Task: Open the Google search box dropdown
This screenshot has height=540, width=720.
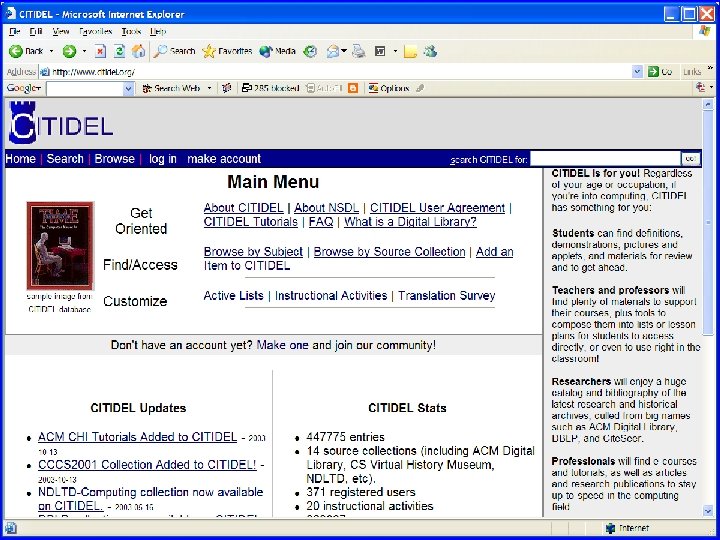Action: (129, 89)
